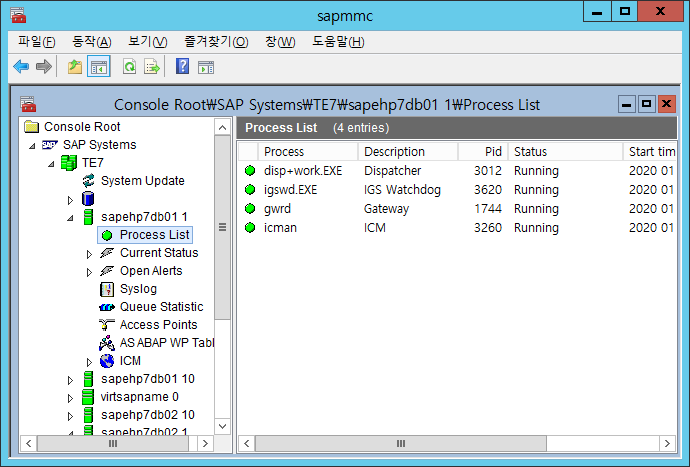
Task: Expand the sapehp7db01 10 node
Action: click(x=70, y=380)
